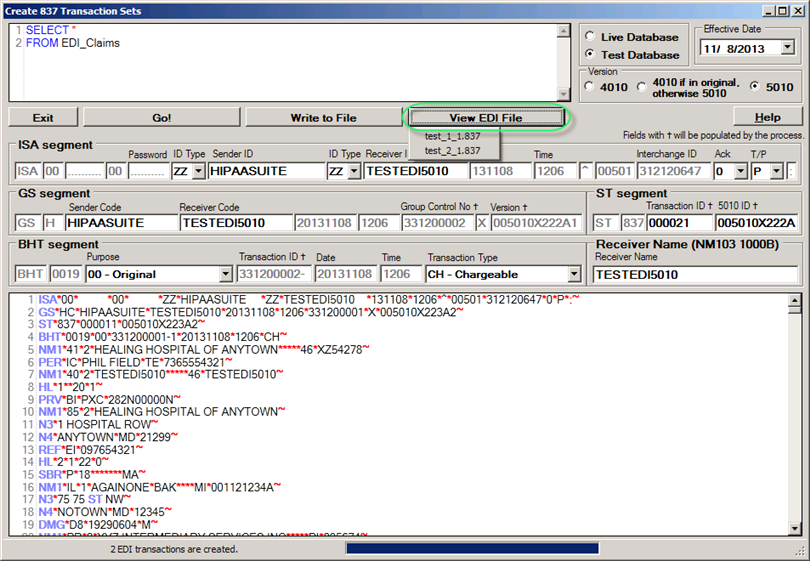810x561 pixels.
Task: Click the View EDI File button
Action: click(486, 118)
